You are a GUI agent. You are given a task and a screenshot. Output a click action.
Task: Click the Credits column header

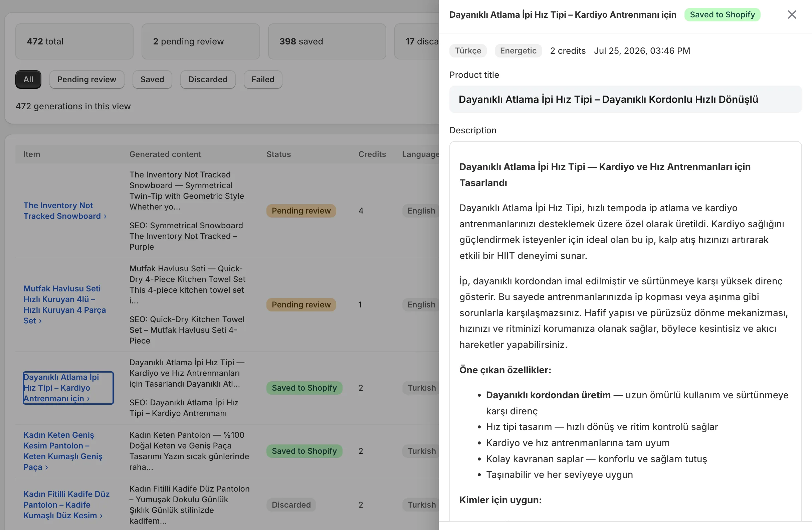[x=372, y=154]
